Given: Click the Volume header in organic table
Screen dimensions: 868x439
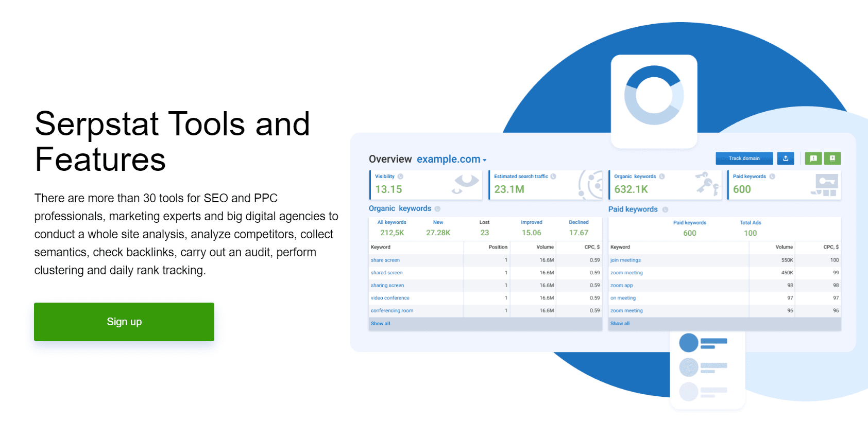Looking at the screenshot, I should point(545,248).
